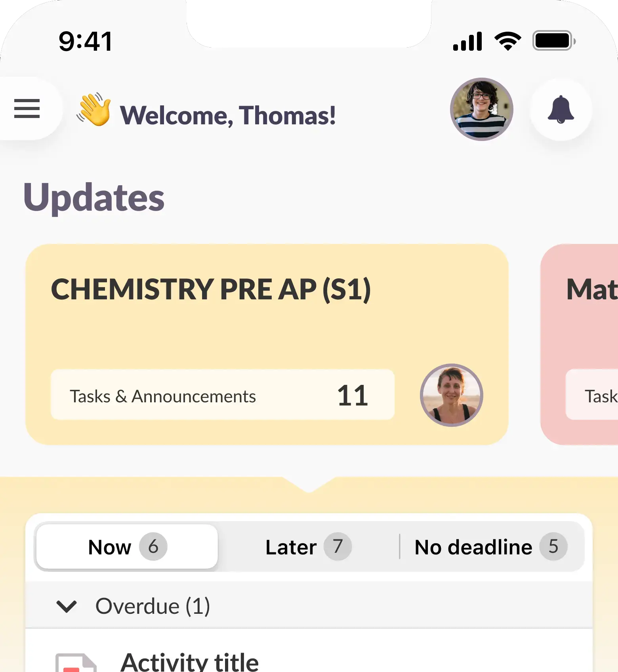This screenshot has height=672, width=618.
Task: Switch to the Now tab
Action: [127, 547]
